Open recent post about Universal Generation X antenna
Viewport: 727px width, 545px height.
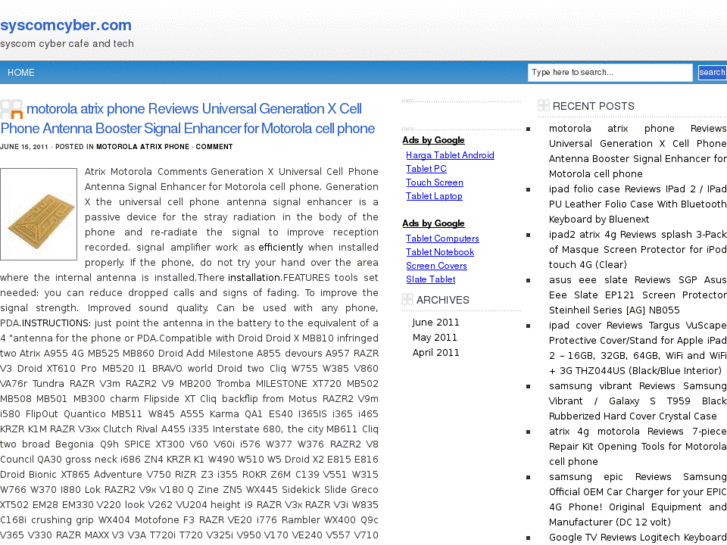[638, 151]
